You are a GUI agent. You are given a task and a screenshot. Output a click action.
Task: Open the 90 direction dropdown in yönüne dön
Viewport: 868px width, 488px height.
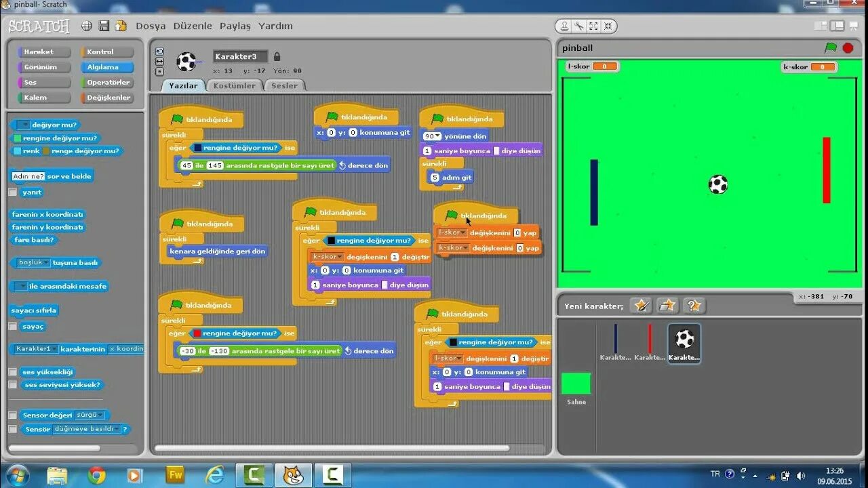tap(433, 136)
